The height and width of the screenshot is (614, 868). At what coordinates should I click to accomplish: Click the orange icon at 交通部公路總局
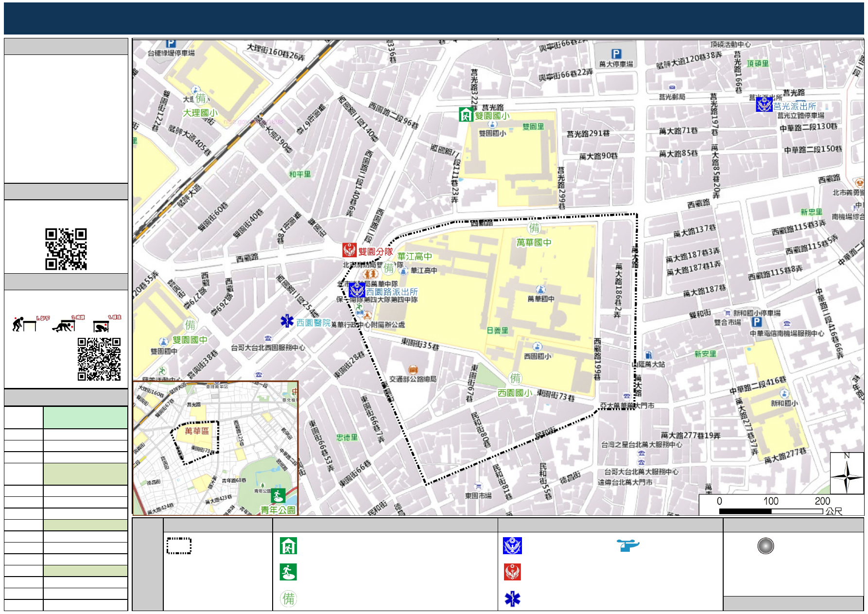413,370
